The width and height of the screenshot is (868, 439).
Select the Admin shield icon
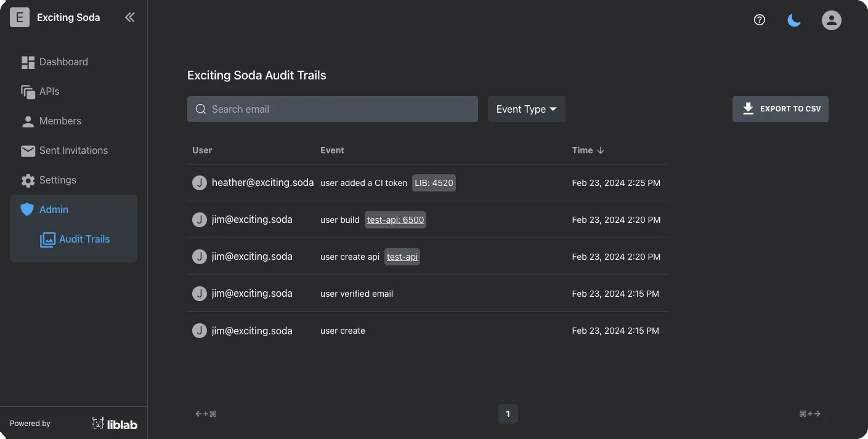coord(27,209)
